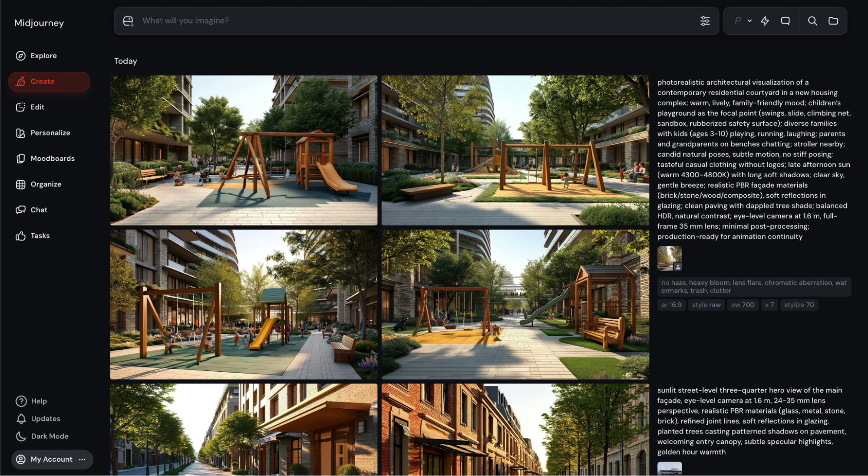Open the fourth playground image with green slide
This screenshot has width=868, height=476.
[515, 304]
